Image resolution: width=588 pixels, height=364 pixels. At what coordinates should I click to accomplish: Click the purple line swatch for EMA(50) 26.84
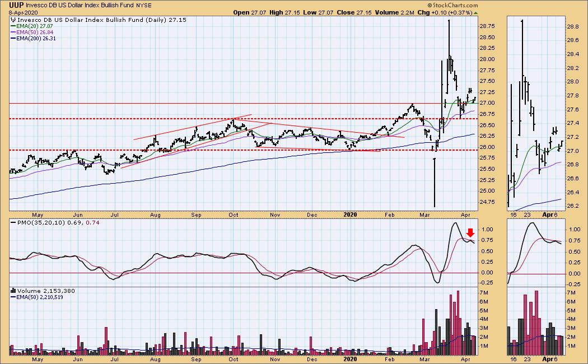point(13,32)
